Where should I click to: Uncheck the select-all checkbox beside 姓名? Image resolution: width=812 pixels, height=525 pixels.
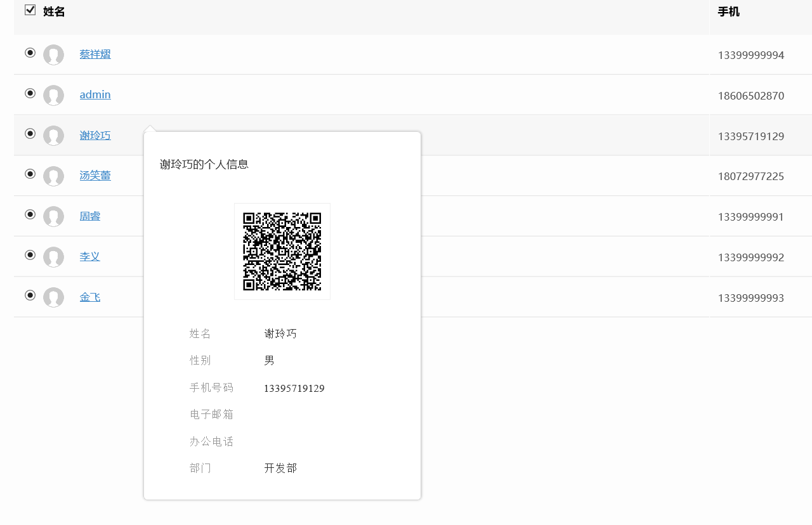pyautogui.click(x=30, y=10)
